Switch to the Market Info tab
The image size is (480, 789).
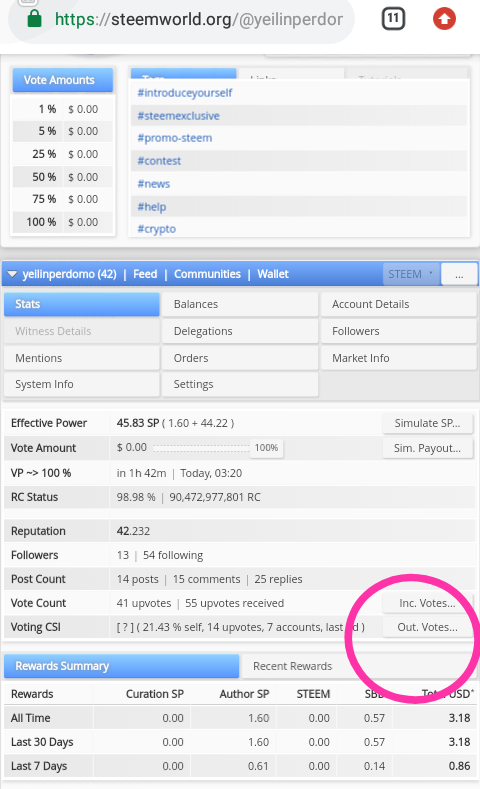(x=398, y=358)
